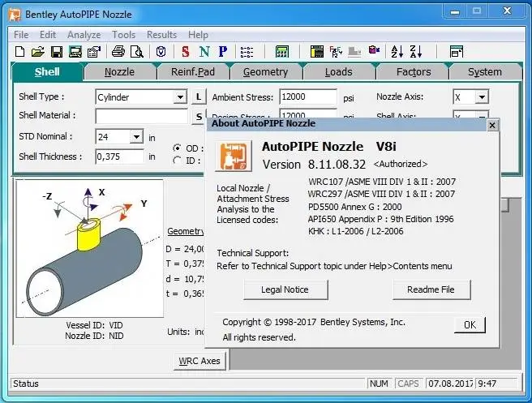
Task: Open a file with the folder icon
Action: point(38,52)
